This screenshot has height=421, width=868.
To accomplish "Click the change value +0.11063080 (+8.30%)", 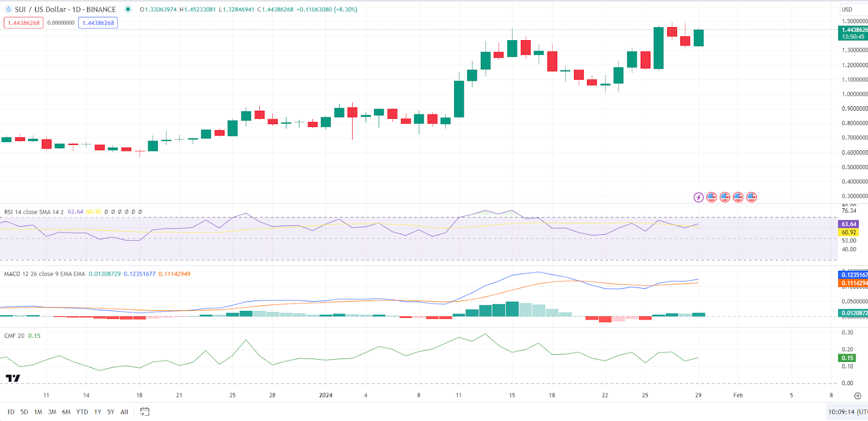I will click(327, 9).
